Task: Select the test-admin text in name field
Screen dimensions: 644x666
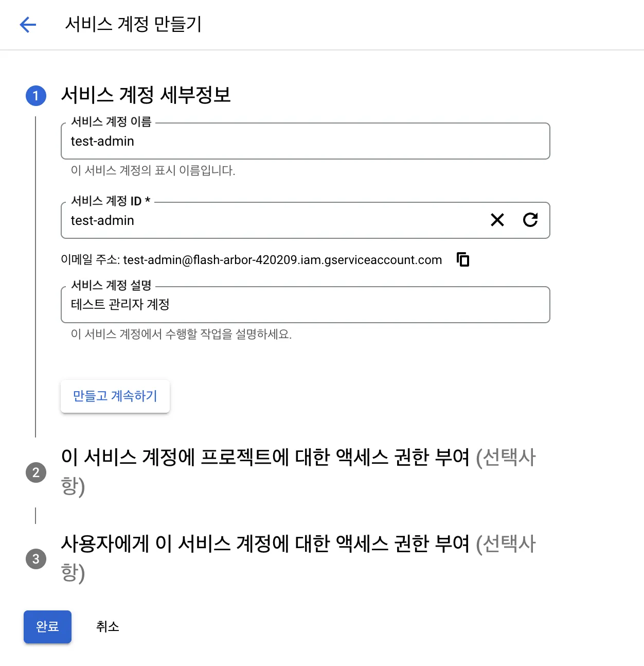Action: pos(102,141)
